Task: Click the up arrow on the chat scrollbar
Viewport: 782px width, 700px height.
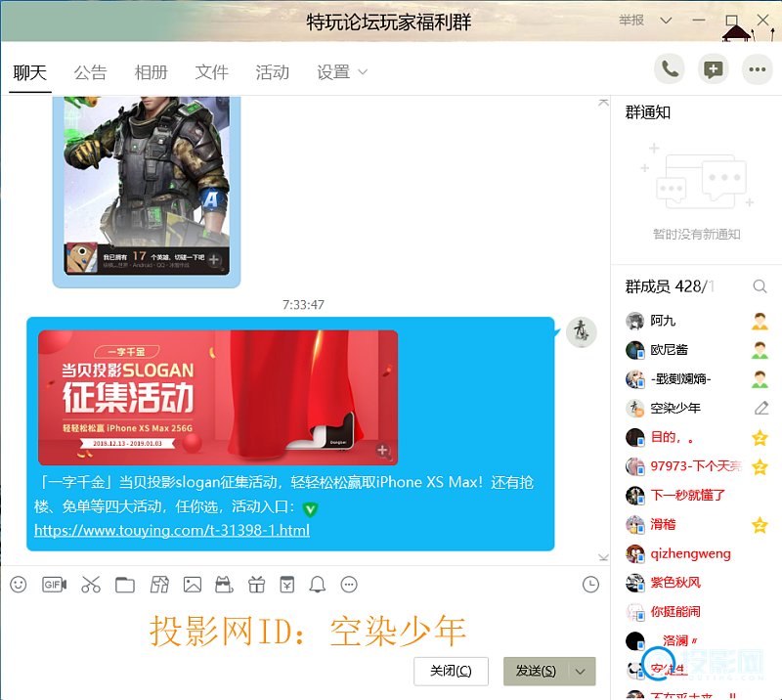Action: [603, 103]
